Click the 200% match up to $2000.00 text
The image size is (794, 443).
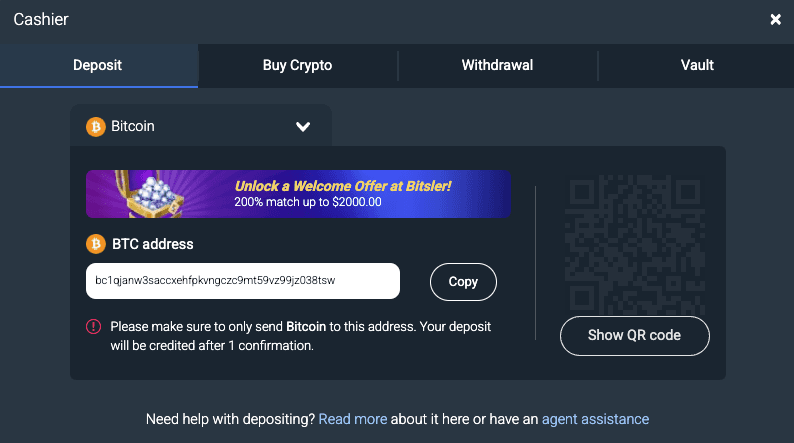point(308,202)
